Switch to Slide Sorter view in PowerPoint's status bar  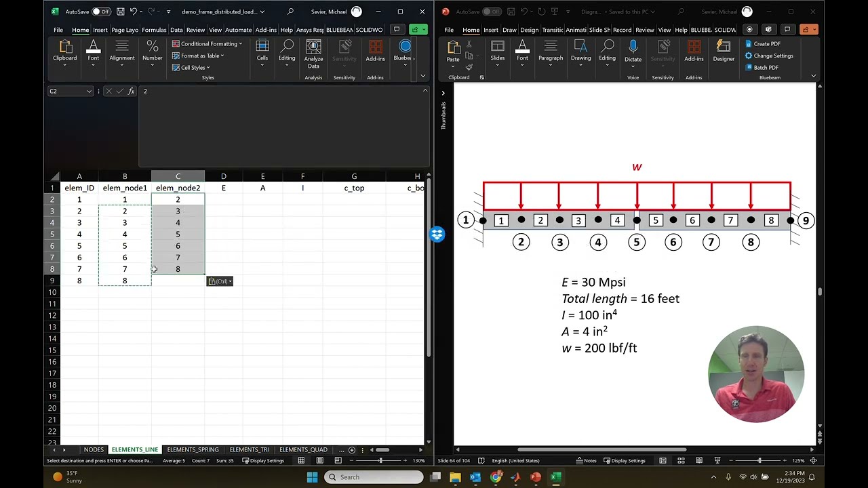680,461
